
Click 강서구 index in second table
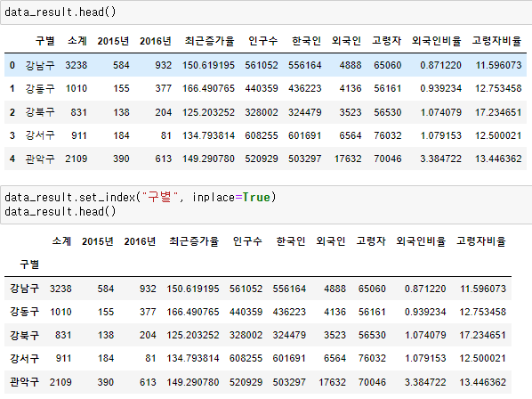24,359
